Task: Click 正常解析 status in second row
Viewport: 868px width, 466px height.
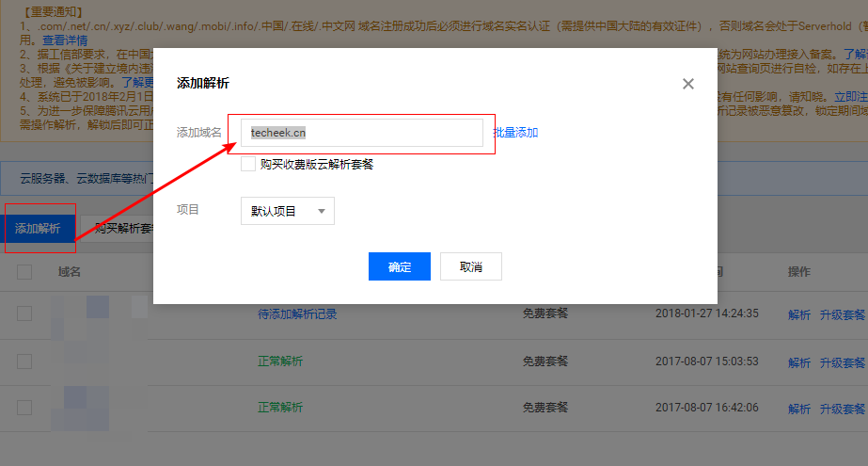Action: tap(280, 362)
